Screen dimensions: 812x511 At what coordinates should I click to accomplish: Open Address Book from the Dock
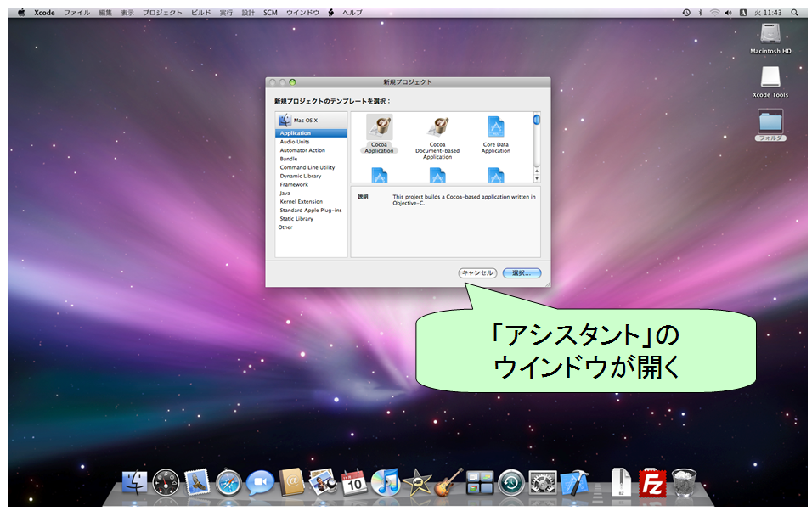click(x=291, y=482)
